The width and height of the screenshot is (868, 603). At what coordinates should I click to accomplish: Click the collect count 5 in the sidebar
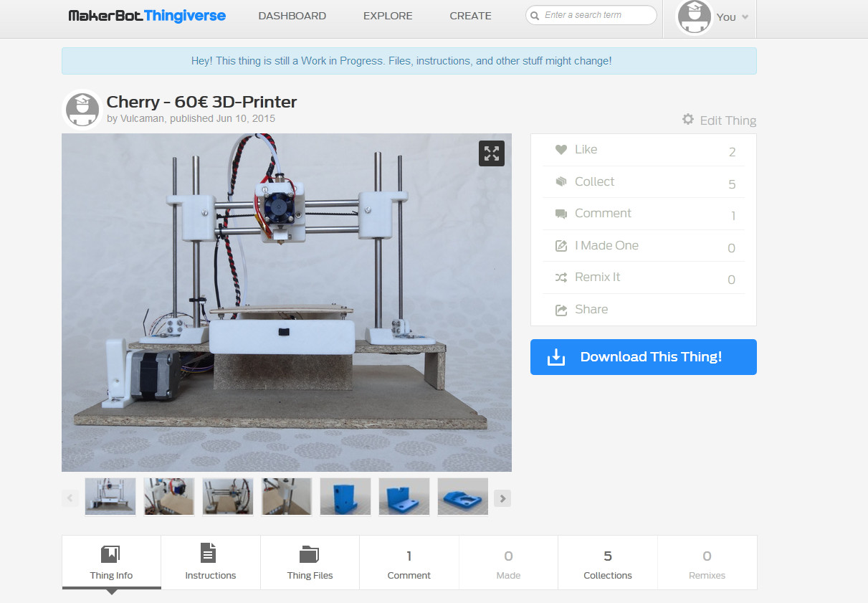[x=732, y=184]
